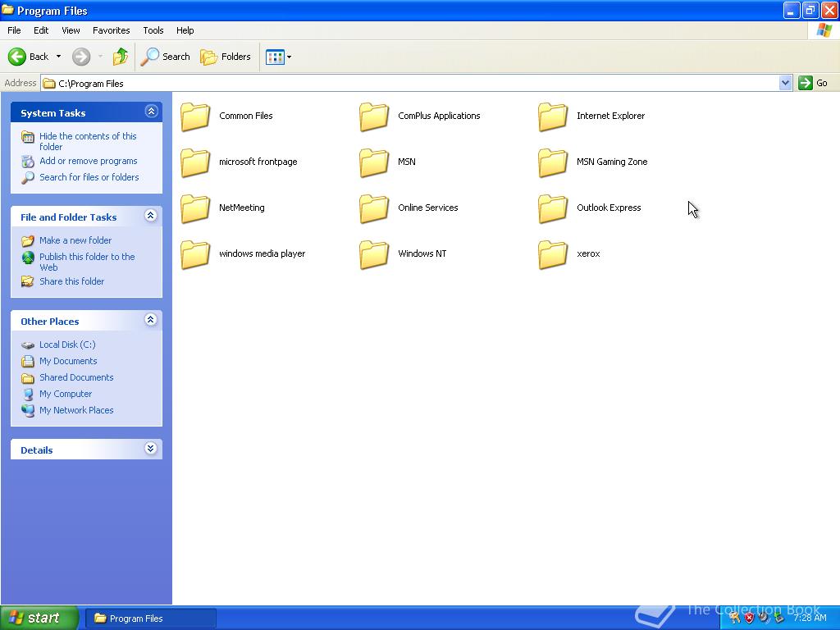Click the Windows flag logo
Screen dimensions: 840x630
pos(824,30)
